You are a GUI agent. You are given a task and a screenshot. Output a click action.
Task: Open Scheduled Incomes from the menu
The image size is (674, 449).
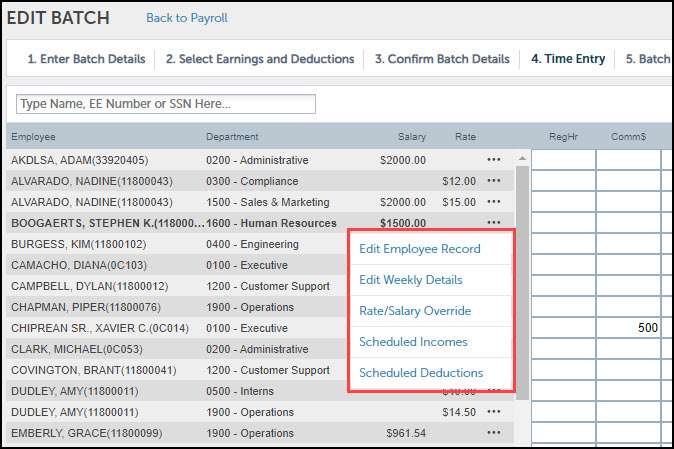pos(413,342)
